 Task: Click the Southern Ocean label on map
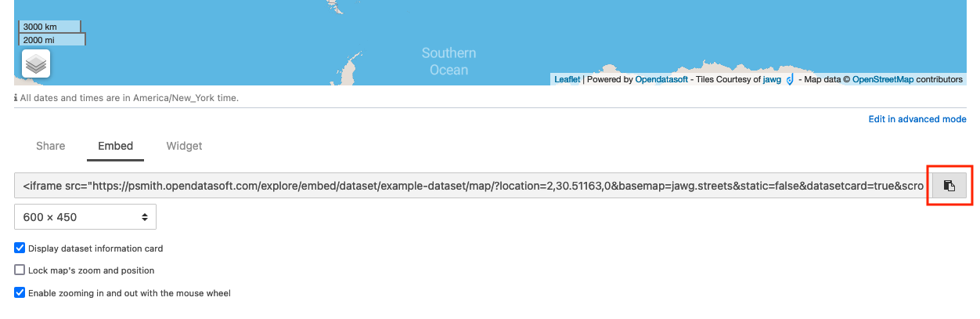pyautogui.click(x=449, y=61)
